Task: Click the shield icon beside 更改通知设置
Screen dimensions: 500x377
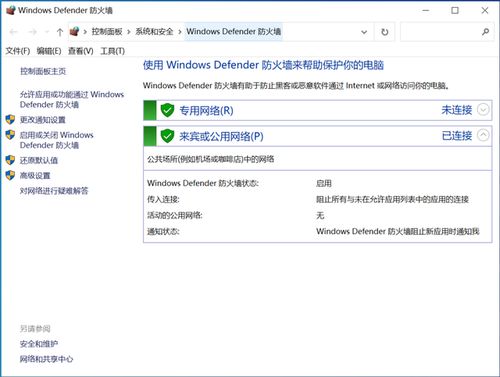Action: (10, 120)
